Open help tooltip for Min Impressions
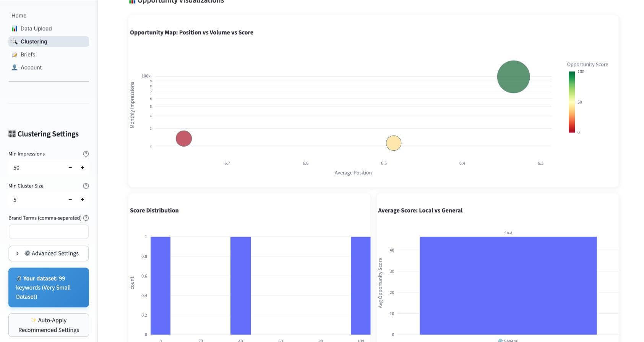Viewport: 644px width, 342px height. (x=86, y=154)
